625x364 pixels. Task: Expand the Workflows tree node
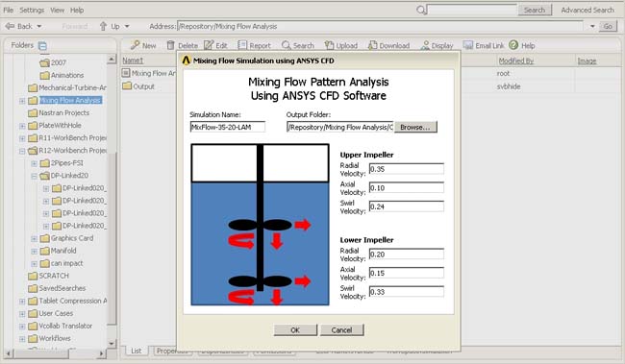(22, 339)
